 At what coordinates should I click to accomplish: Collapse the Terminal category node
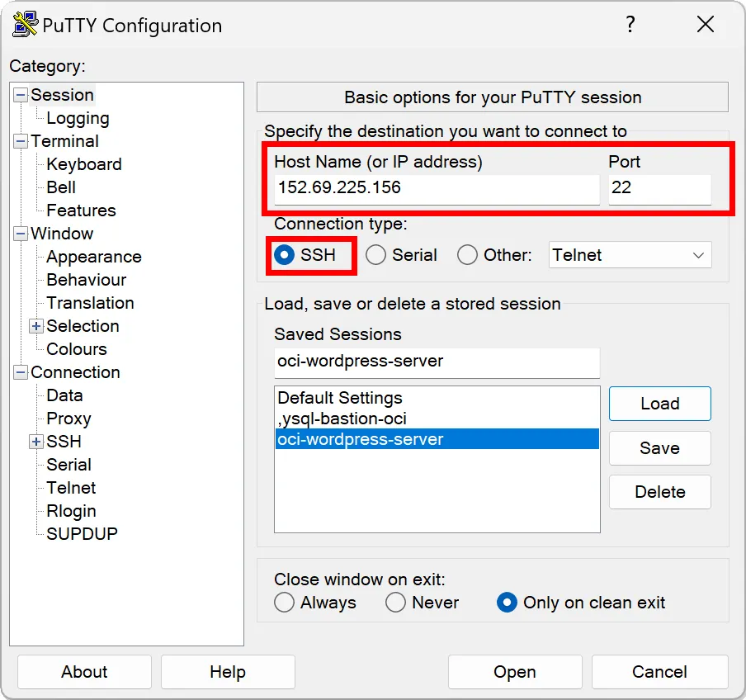point(21,141)
